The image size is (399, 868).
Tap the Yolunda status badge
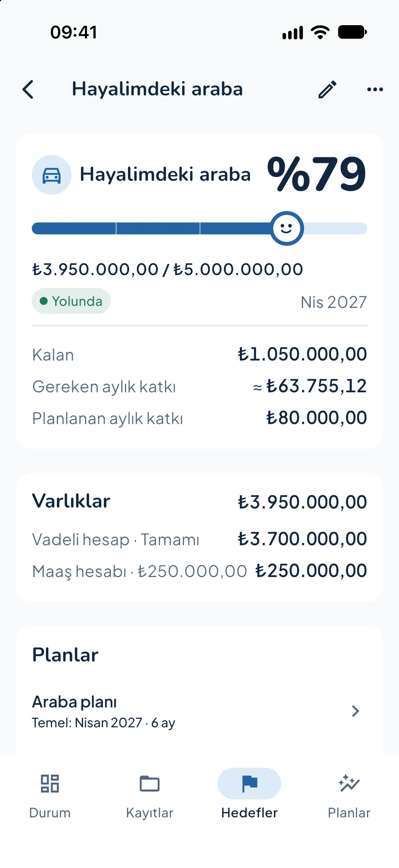[71, 301]
